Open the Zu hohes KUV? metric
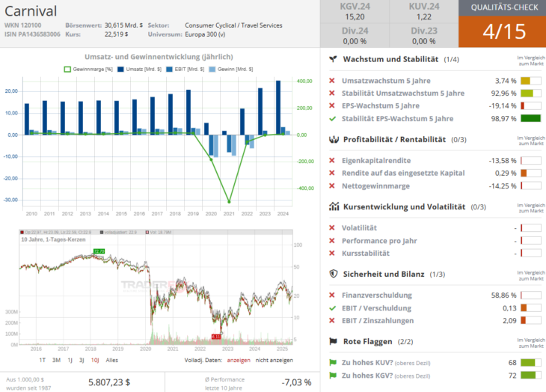The width and height of the screenshot is (546, 392). (x=386, y=362)
